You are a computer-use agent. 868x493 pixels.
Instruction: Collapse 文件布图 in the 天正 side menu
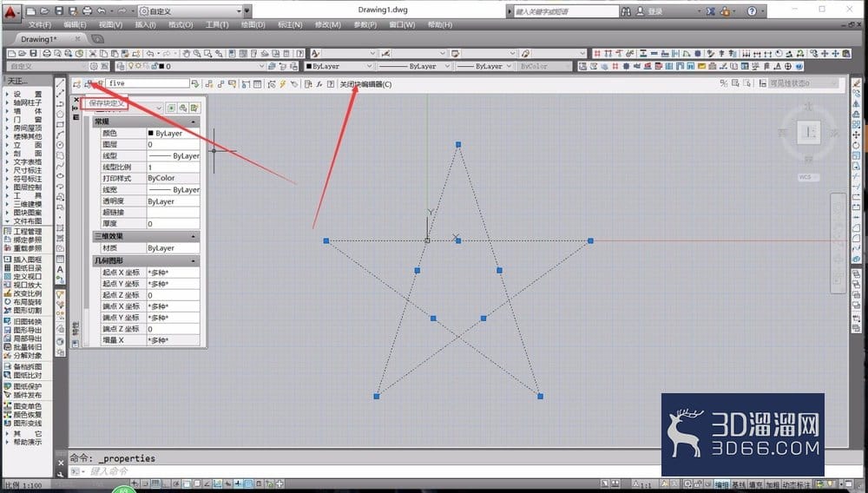27,220
